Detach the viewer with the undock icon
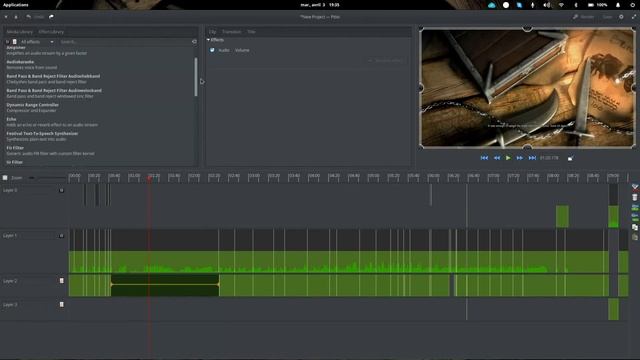 coord(570,158)
